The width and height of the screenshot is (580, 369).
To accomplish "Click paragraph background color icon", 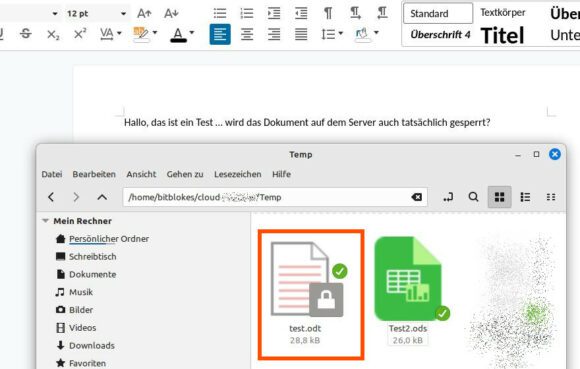I will coord(362,34).
